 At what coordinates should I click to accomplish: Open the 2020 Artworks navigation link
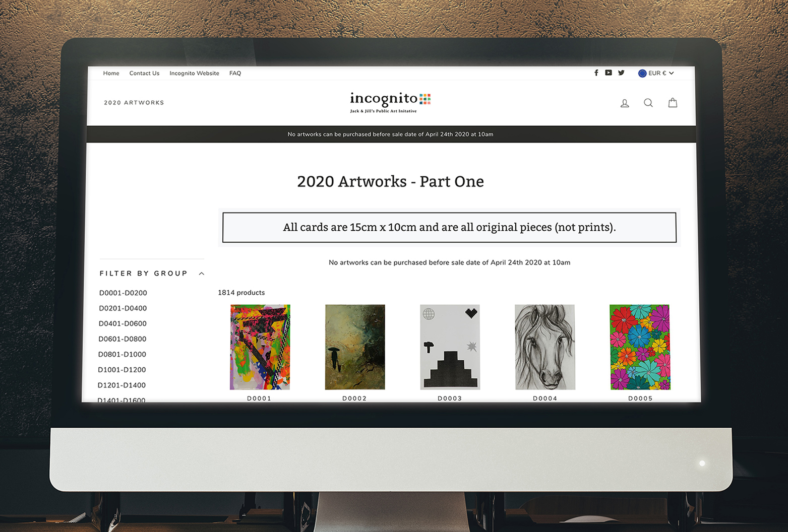click(134, 103)
